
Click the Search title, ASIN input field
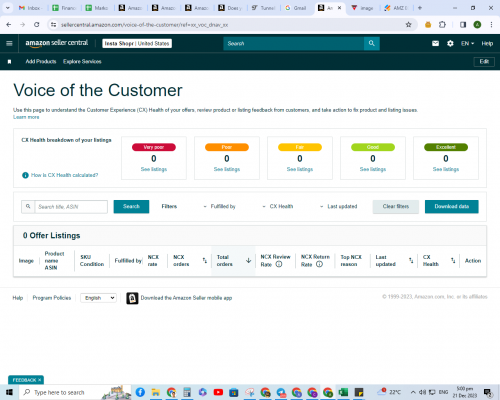point(71,207)
